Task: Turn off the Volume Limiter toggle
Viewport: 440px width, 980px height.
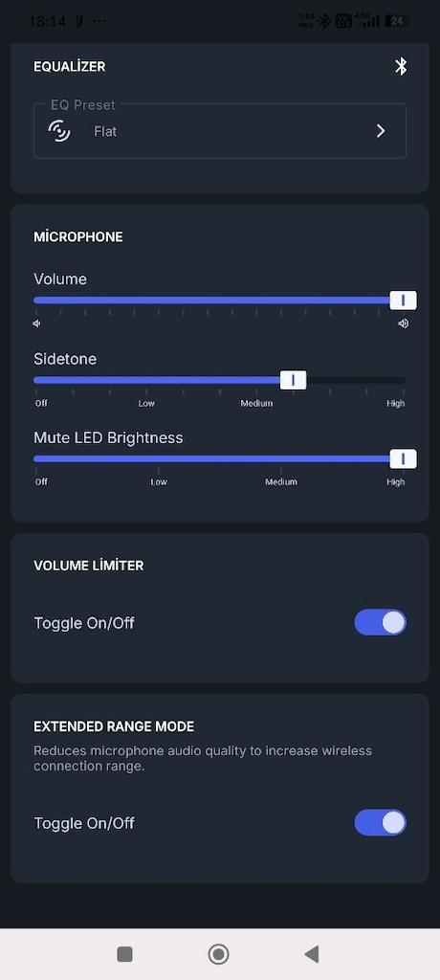Action: 380,622
